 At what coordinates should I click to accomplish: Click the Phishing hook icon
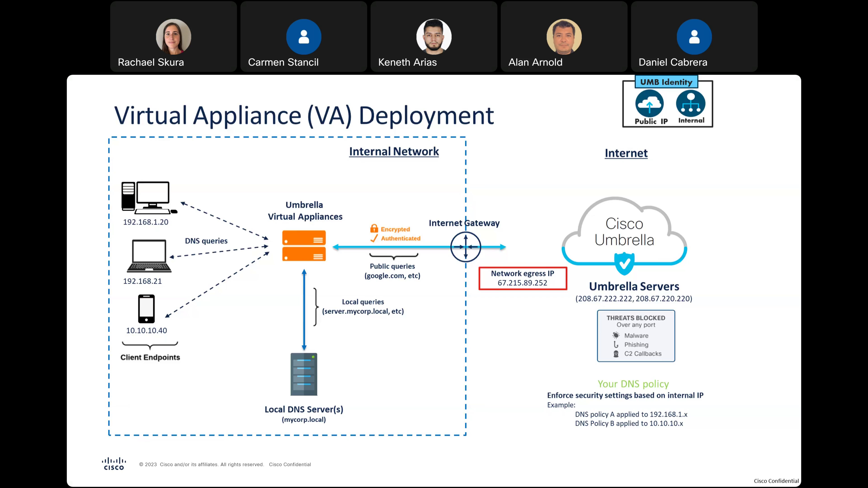point(616,344)
